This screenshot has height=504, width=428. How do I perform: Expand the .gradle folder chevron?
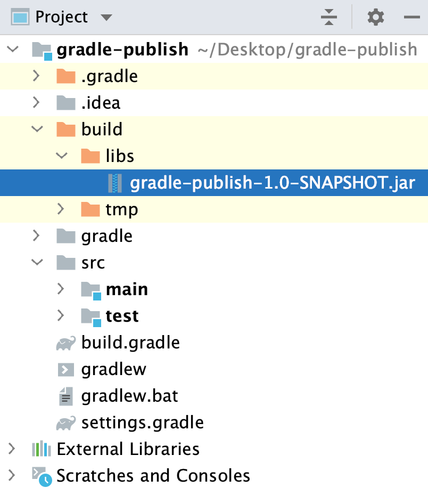[x=36, y=76]
